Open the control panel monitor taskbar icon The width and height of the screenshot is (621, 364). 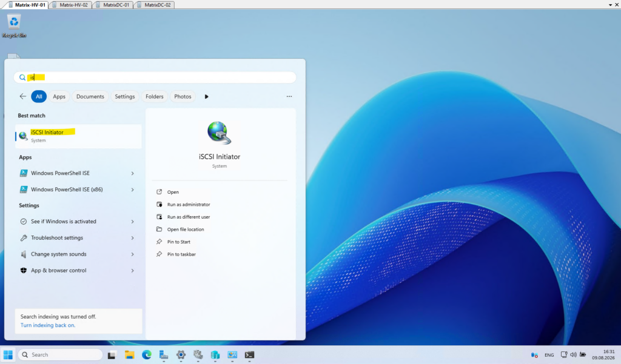tap(232, 355)
